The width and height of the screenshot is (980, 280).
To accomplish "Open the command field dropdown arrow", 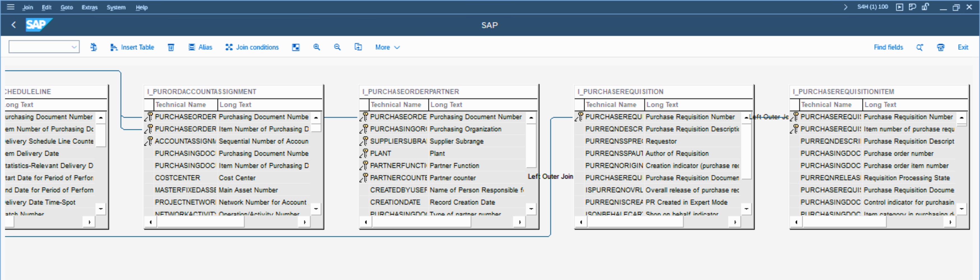I will tap(74, 47).
